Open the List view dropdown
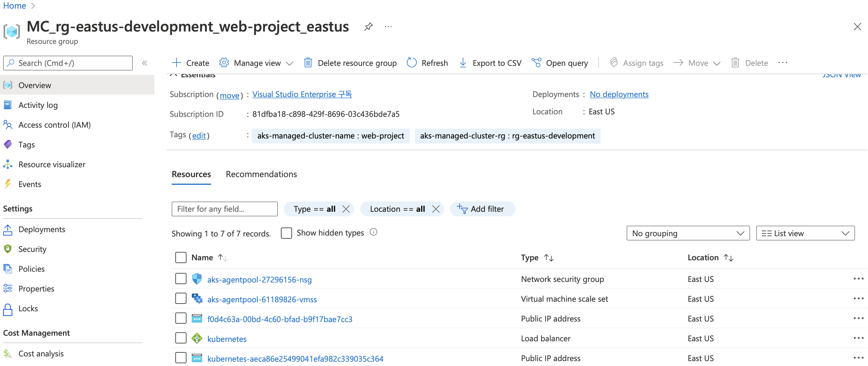 805,233
